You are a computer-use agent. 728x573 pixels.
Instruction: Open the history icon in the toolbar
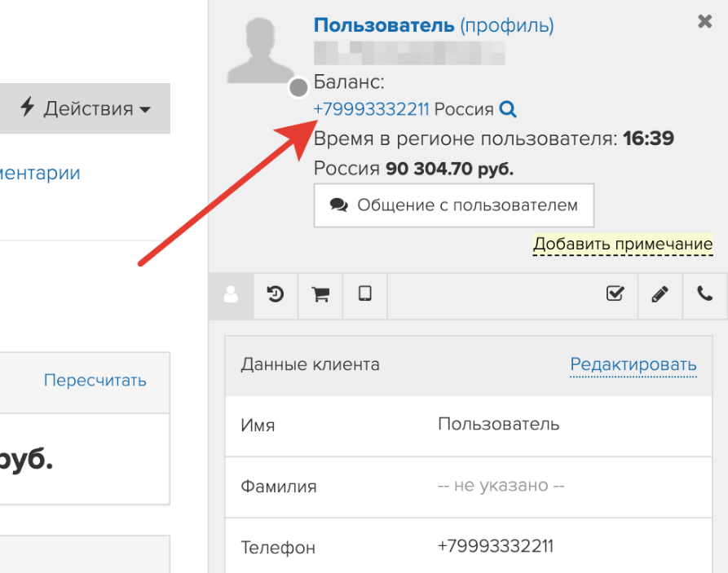pyautogui.click(x=275, y=296)
